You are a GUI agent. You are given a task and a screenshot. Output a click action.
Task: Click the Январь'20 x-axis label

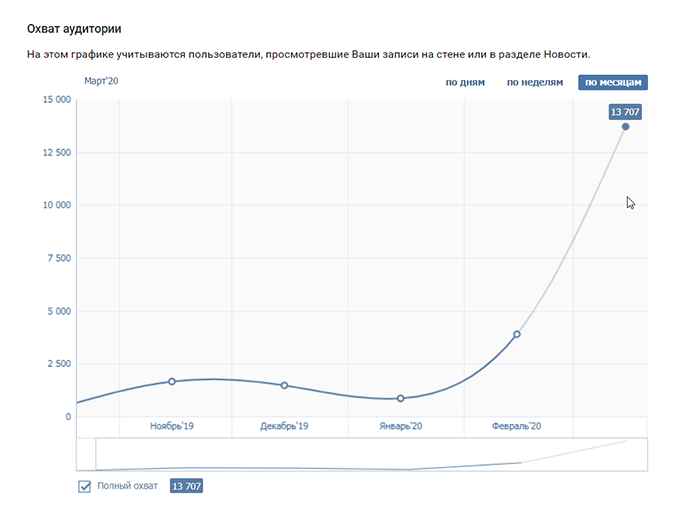400,426
